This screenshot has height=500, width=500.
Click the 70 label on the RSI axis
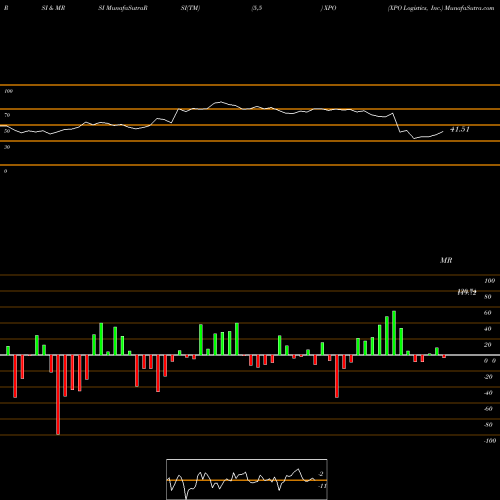[7, 115]
